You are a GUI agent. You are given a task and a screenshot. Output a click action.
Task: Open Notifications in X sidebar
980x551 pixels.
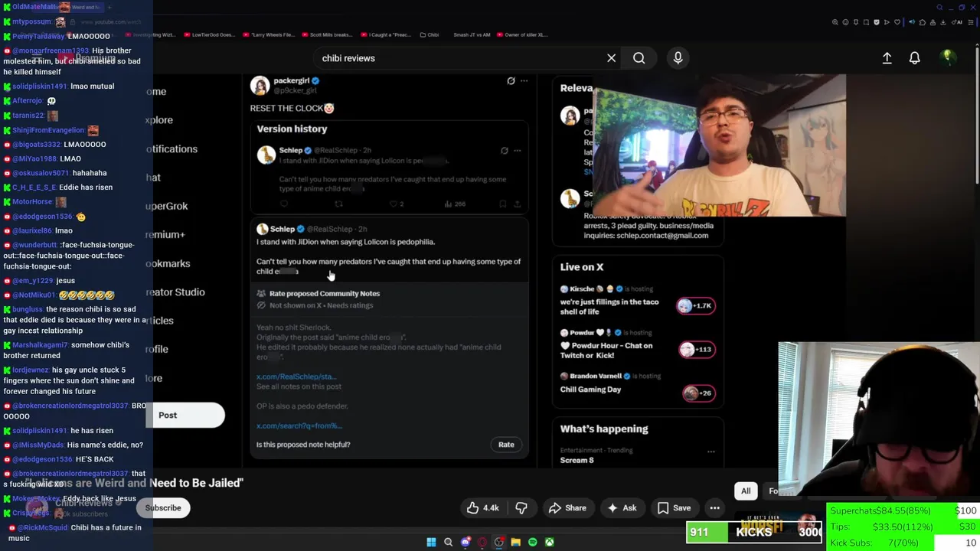coord(171,149)
